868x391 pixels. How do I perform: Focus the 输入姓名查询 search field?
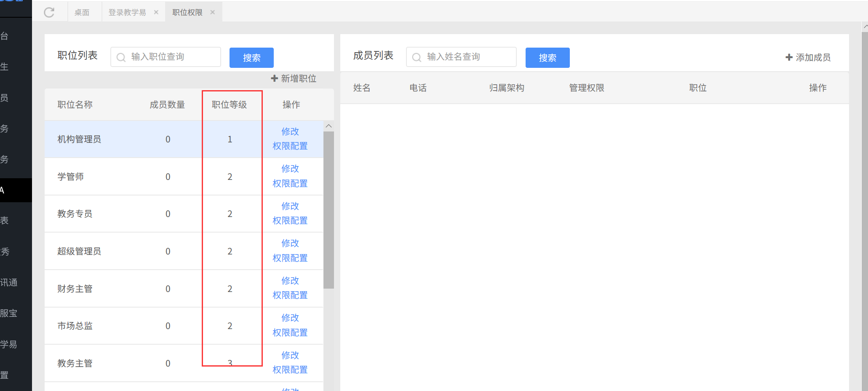tap(461, 57)
